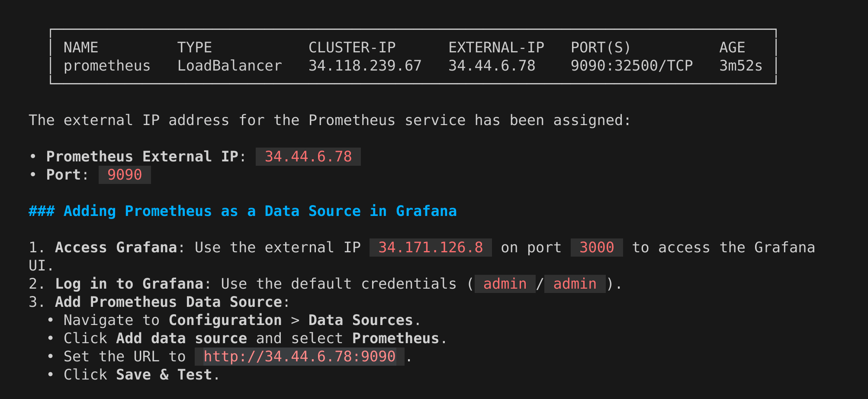Click the CLUSTER-IP column header
This screenshot has height=399, width=868.
coord(352,48)
